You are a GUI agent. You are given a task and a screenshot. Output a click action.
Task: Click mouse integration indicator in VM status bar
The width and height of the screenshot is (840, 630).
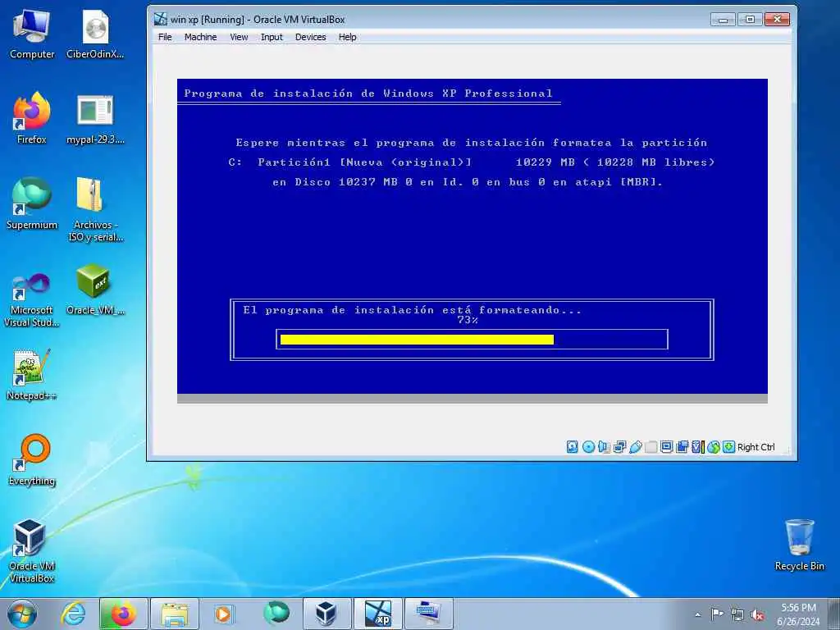click(x=713, y=447)
